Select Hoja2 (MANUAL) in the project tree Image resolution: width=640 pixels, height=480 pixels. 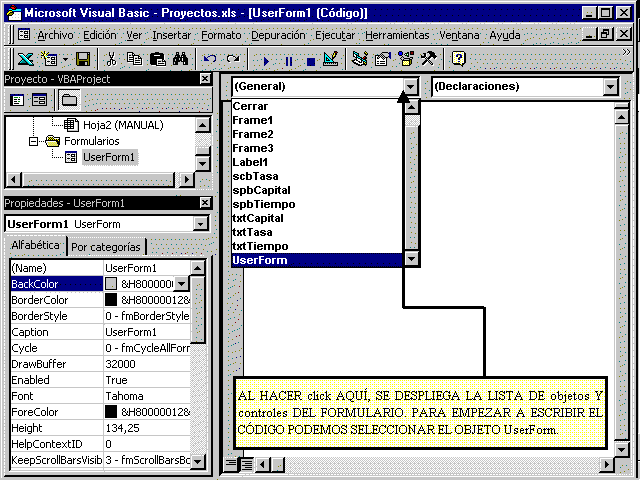click(123, 125)
